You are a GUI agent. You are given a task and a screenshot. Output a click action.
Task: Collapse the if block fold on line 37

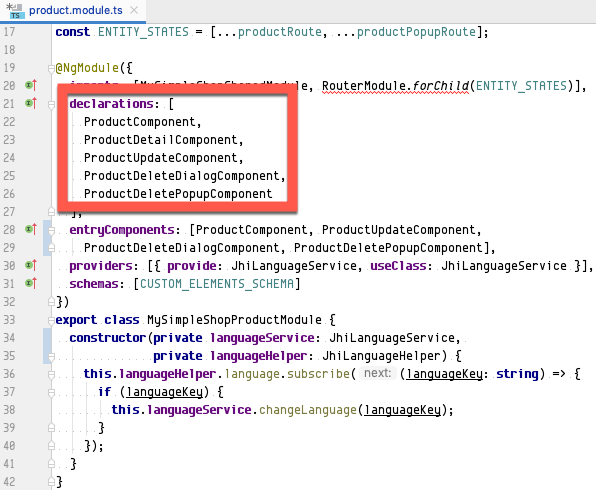tap(51, 392)
